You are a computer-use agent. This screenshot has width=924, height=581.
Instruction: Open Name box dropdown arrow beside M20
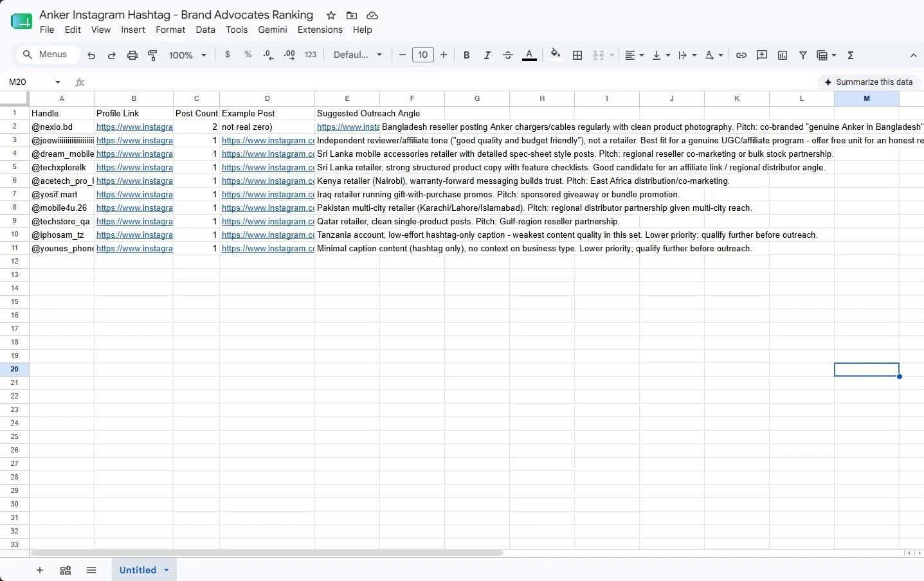point(58,82)
